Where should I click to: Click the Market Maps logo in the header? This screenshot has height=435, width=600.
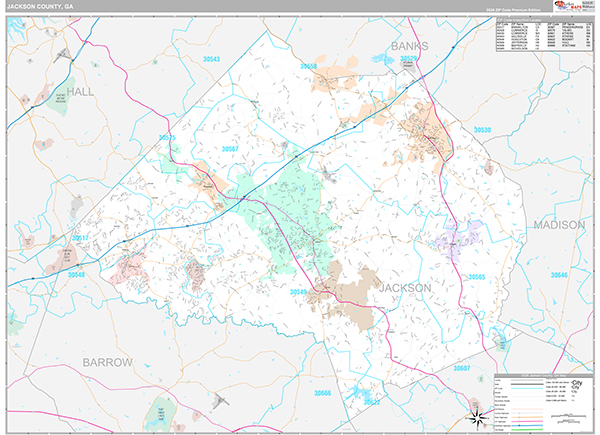[x=567, y=6]
